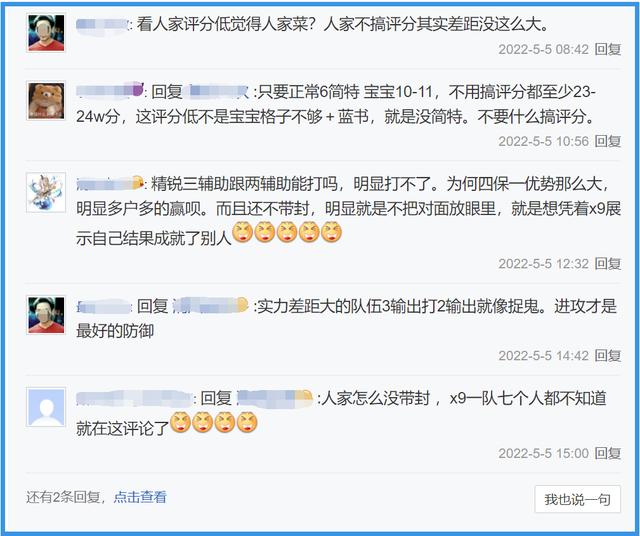Open blurred replied-to username in 14:42 comment

point(210,306)
